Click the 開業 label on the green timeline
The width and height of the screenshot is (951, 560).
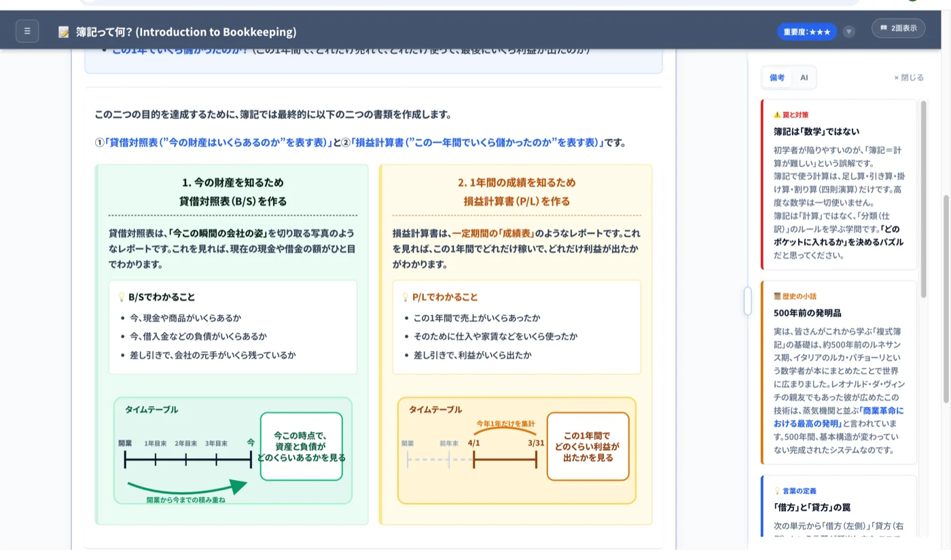pos(125,443)
